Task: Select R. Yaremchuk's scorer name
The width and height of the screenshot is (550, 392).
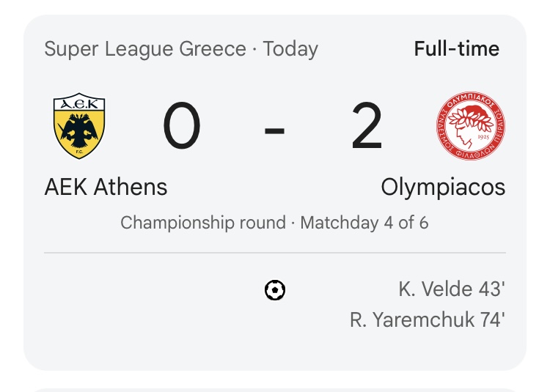Action: [x=411, y=320]
